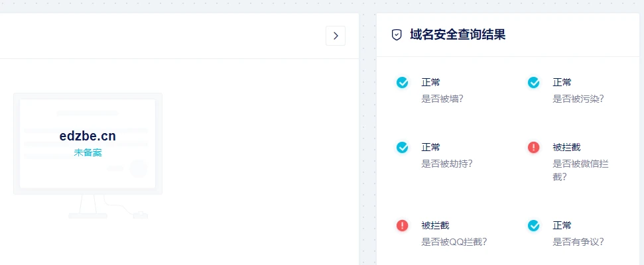Click the blue checkmark icon for 是否被墙
644x265 pixels.
pos(403,82)
